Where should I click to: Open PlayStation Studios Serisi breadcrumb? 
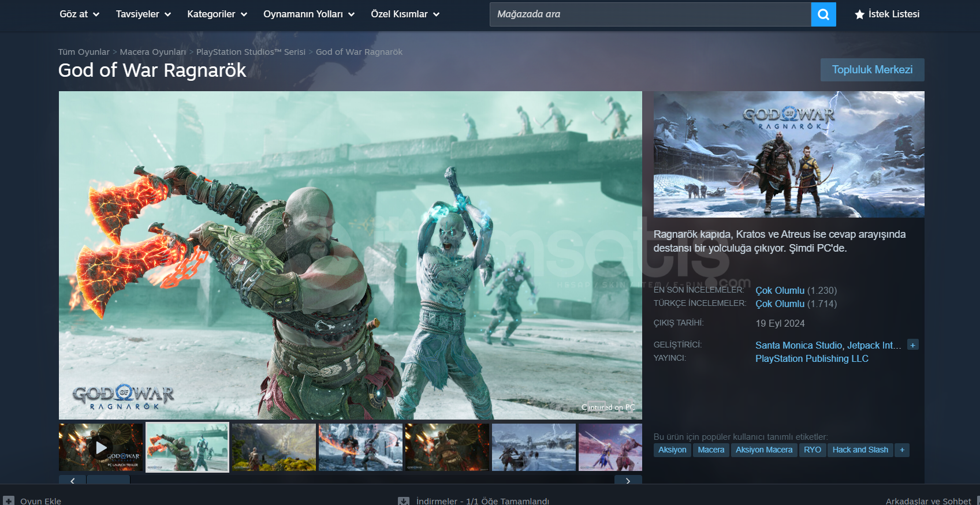point(251,52)
